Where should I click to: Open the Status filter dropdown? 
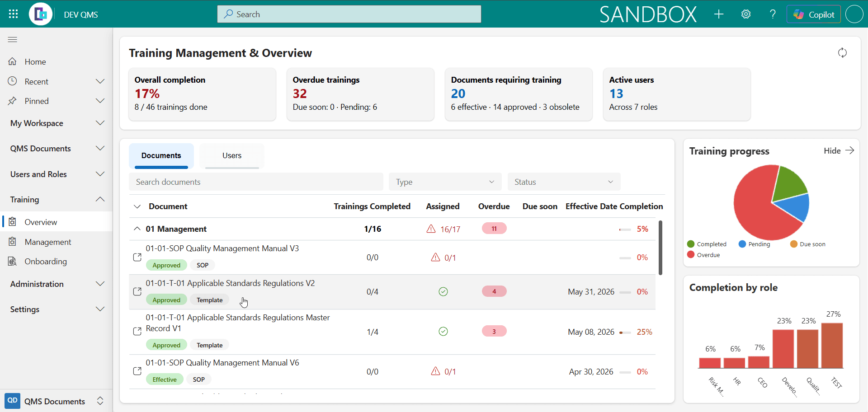(x=564, y=182)
